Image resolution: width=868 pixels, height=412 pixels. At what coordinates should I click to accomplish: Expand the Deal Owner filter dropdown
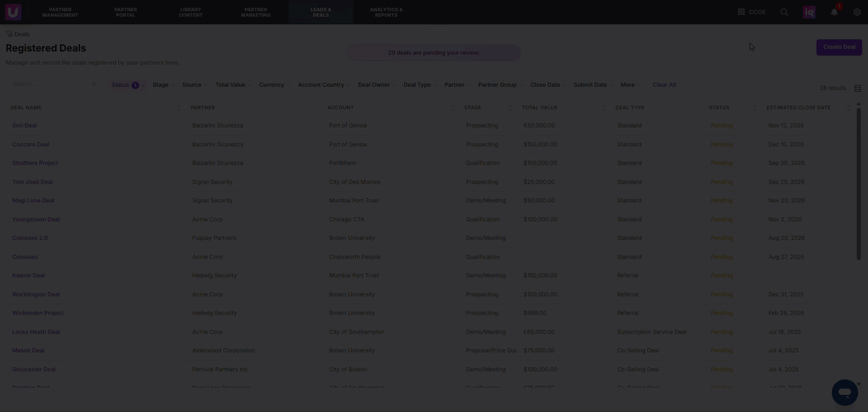377,85
